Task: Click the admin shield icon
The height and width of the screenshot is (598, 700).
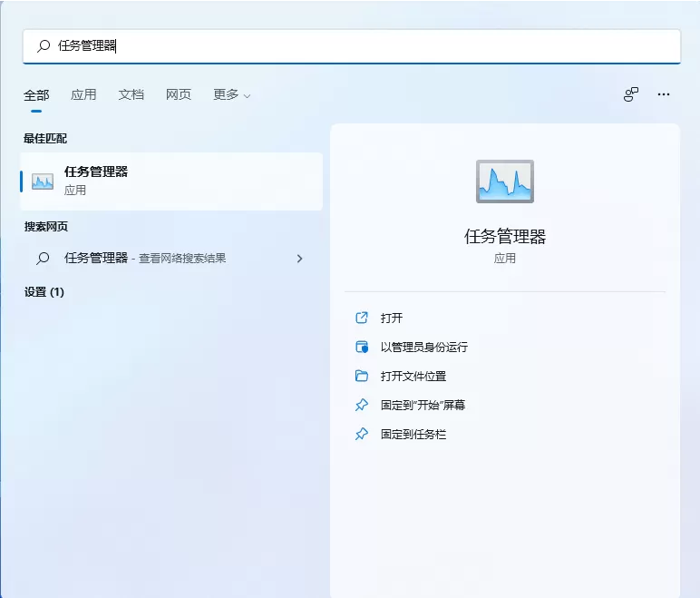Action: (362, 347)
